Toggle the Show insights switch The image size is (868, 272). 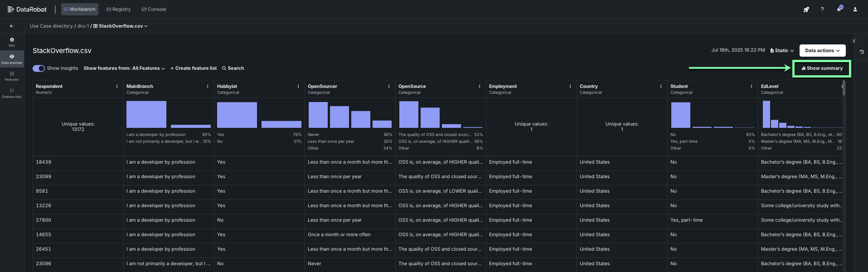39,68
